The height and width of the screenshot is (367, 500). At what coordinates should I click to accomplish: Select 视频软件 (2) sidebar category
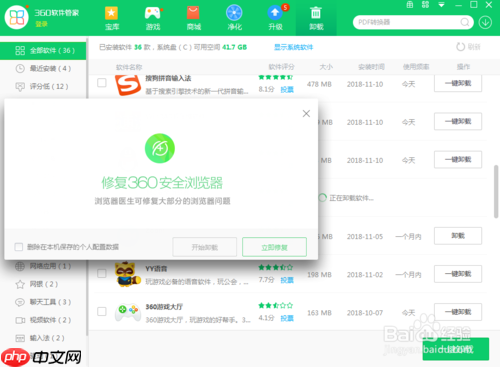[x=43, y=320]
